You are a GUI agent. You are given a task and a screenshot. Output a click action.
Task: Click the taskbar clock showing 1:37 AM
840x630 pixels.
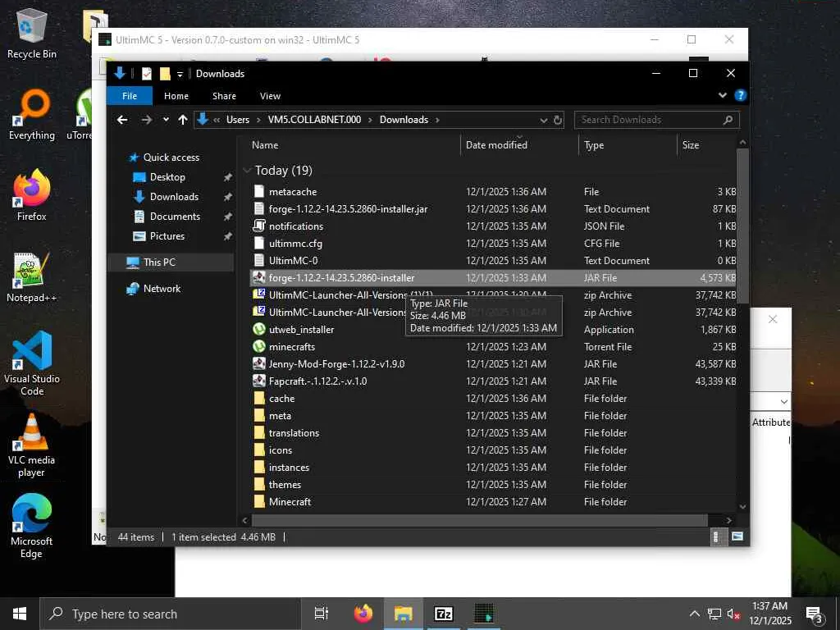[769, 614]
